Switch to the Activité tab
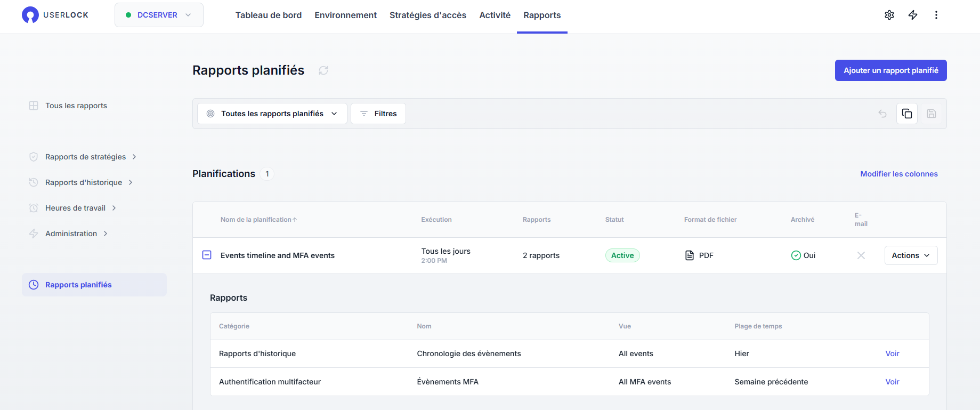This screenshot has width=980, height=410. (x=495, y=15)
